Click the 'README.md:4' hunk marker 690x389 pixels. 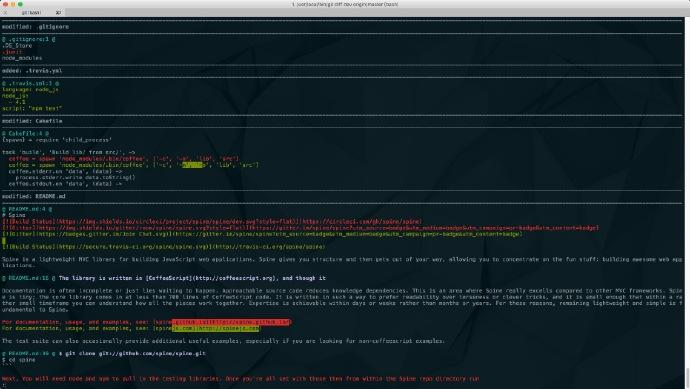point(27,209)
